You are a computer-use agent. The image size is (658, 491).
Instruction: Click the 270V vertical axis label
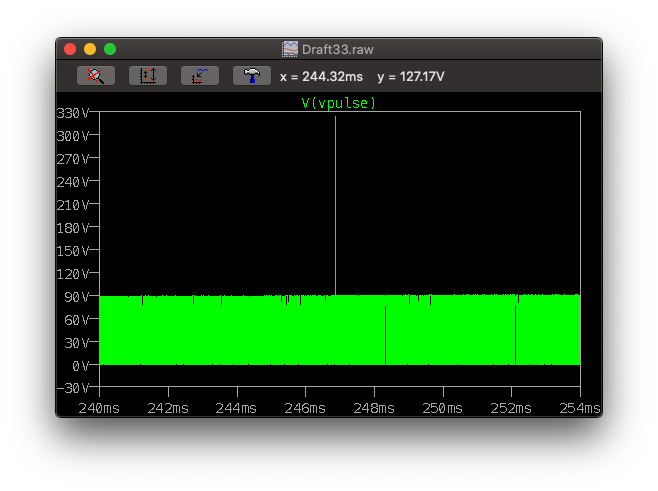pyautogui.click(x=73, y=159)
